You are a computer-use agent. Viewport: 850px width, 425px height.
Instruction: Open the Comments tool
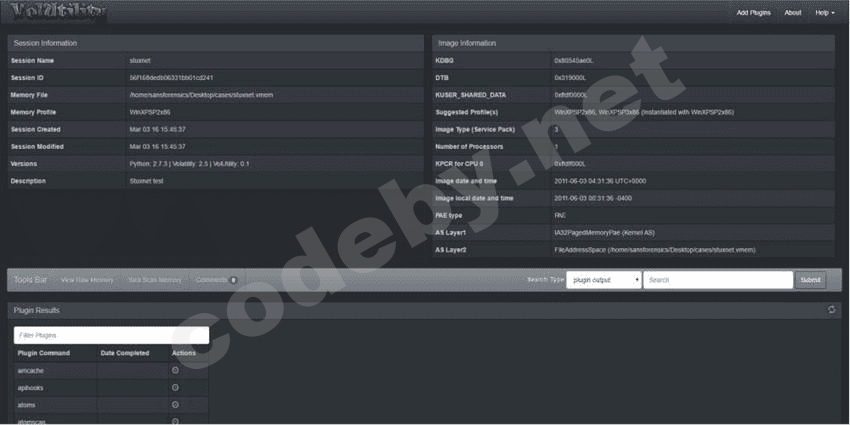pos(216,280)
